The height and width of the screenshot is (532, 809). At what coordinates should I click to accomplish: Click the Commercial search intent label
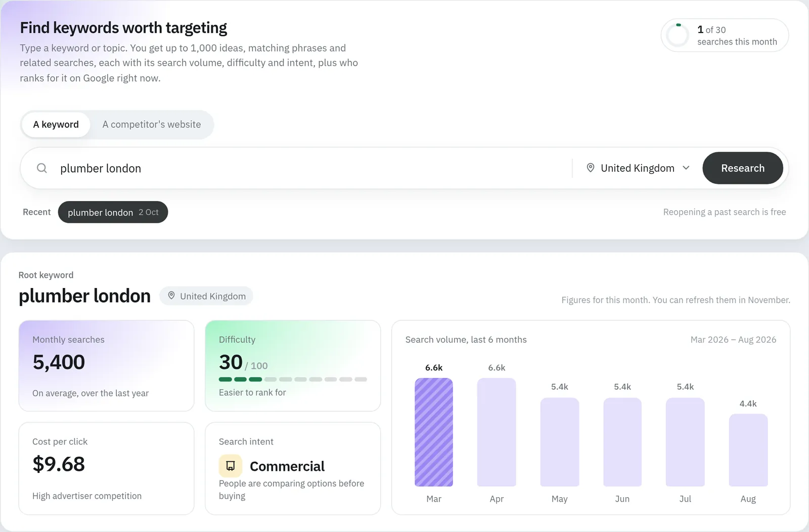(287, 466)
